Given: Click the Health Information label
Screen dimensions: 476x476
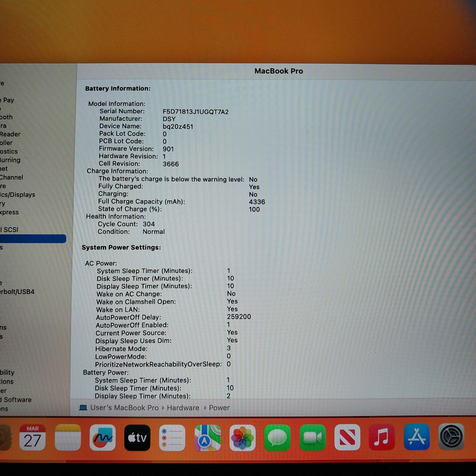Looking at the screenshot, I should (x=116, y=217).
